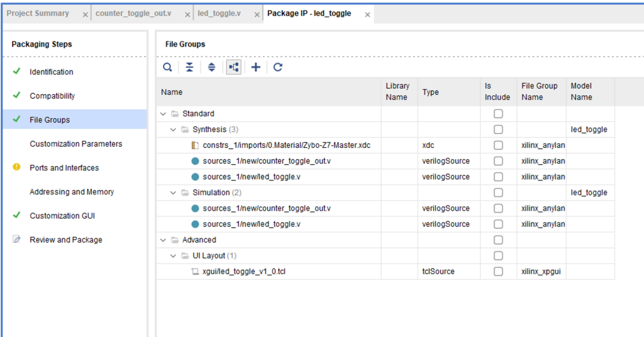Switch to the Project Summary tab
Image resolution: width=644 pixels, height=337 pixels.
(38, 14)
